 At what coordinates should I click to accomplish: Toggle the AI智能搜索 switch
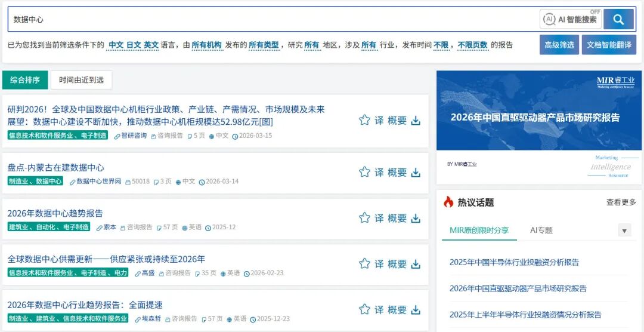[x=571, y=19]
